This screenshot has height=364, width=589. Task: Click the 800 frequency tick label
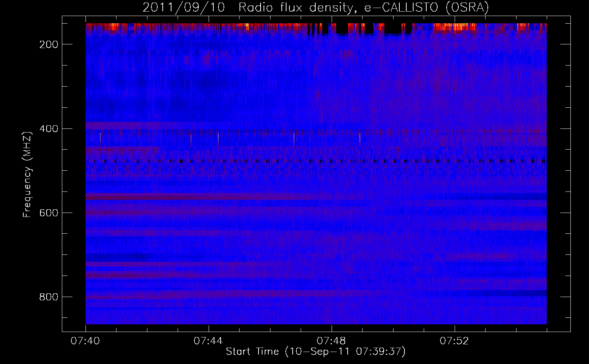[x=48, y=297]
